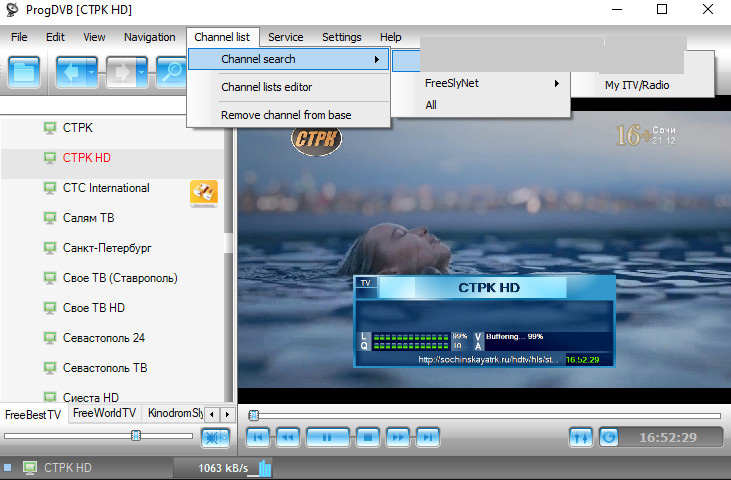
Task: Switch to the FreeBestTV tab
Action: [33, 414]
